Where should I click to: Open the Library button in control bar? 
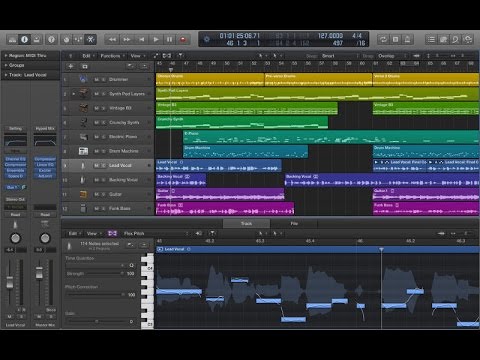click(12, 39)
